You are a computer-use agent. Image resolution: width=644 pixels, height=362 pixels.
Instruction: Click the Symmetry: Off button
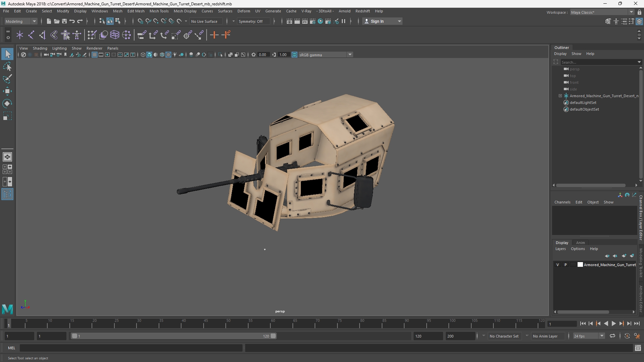tap(253, 21)
